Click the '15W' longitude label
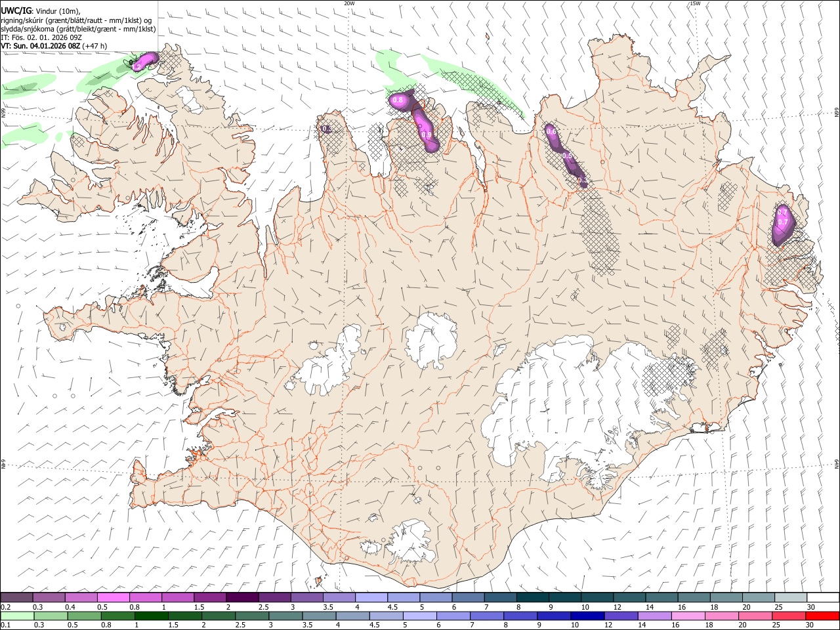Screen dimensions: 840x630 point(694,3)
